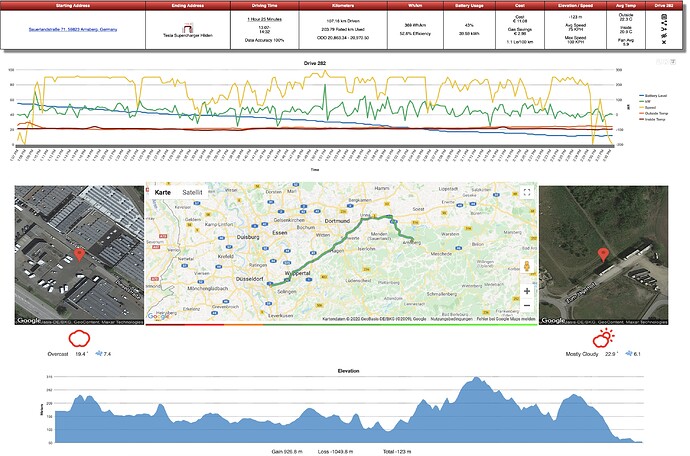Zoom in on the route map
The image size is (690, 456).
[x=527, y=291]
